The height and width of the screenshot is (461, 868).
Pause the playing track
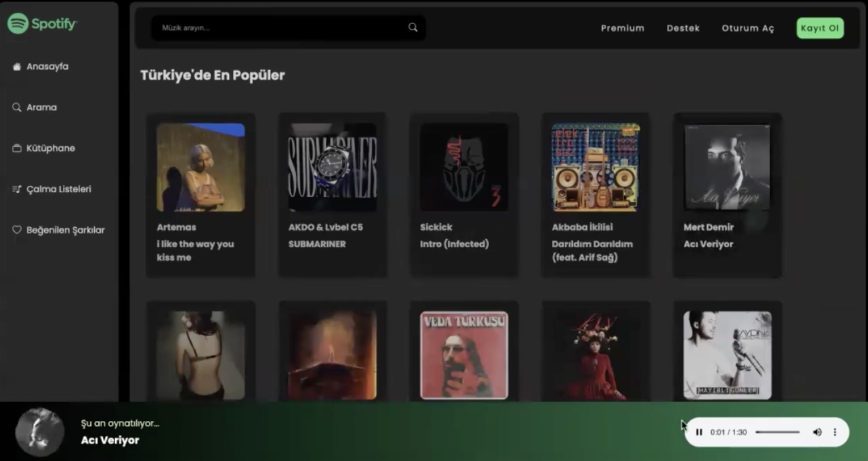click(x=698, y=432)
